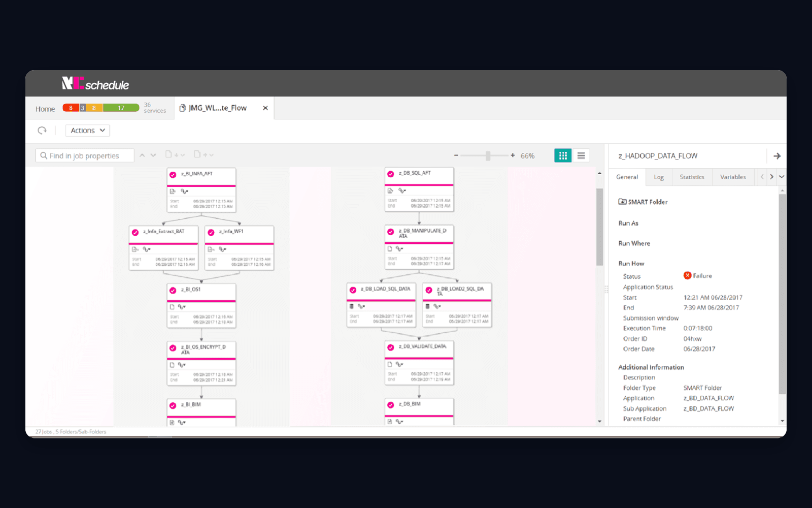Collapse the z_HADOOP_DATA_FLOW details panel arrow
This screenshot has height=508, width=812.
coord(776,156)
